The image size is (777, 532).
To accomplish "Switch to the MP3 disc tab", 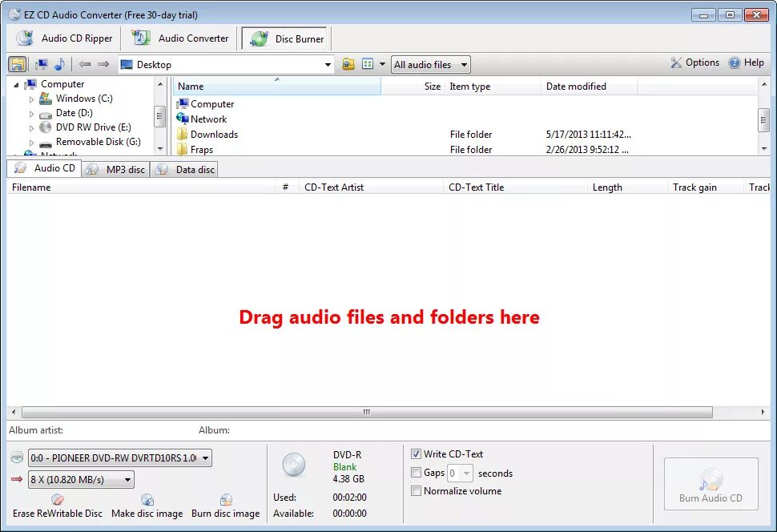I will pyautogui.click(x=116, y=170).
